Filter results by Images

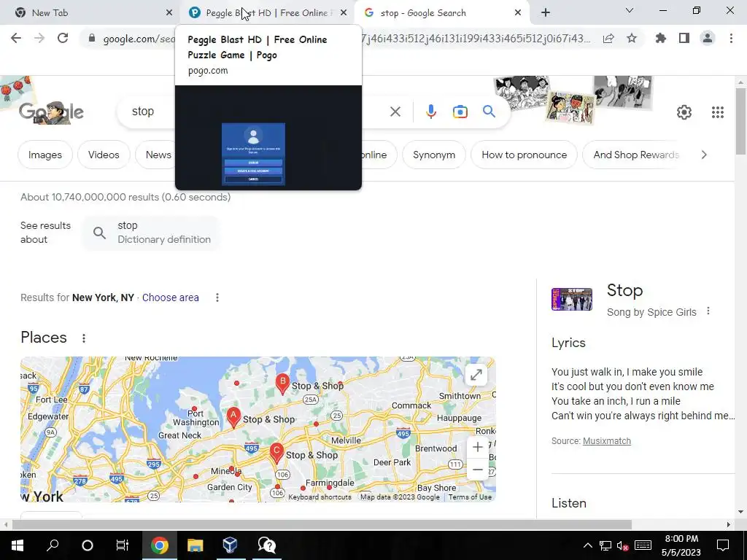pyautogui.click(x=45, y=155)
